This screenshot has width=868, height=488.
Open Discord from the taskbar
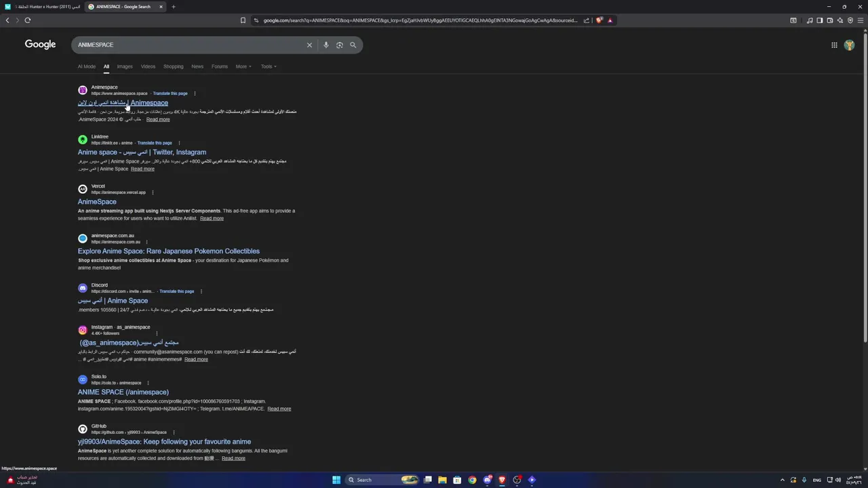pos(487,480)
